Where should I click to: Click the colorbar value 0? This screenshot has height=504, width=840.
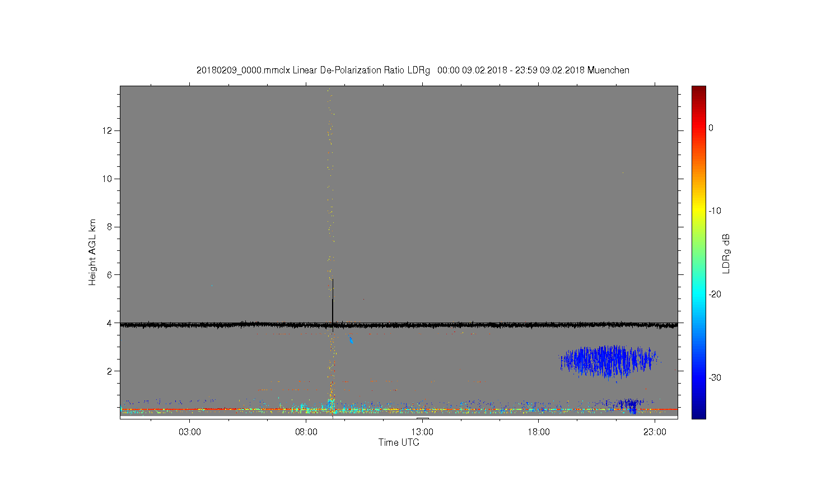point(711,128)
